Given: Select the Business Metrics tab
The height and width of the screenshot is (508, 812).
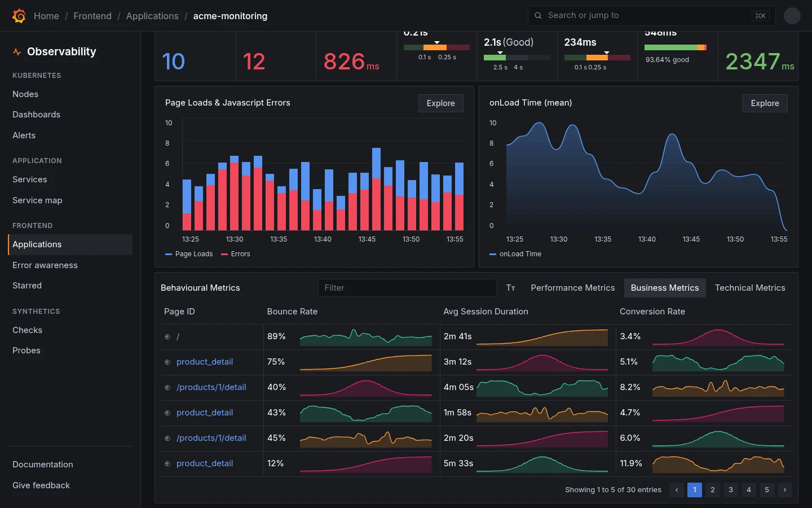Looking at the screenshot, I should coord(665,288).
